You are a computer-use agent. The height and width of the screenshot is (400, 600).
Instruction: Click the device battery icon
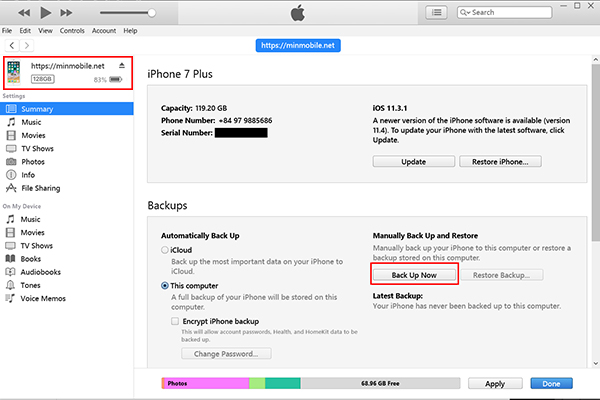tap(116, 79)
